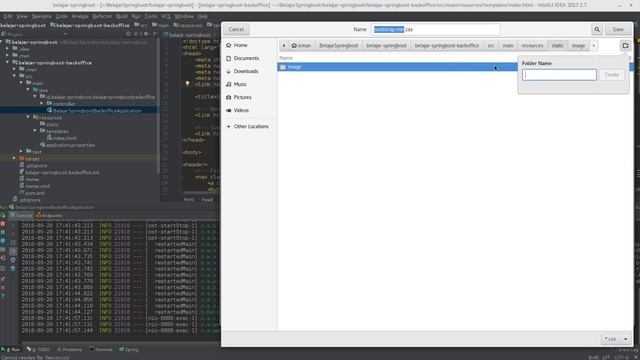Open the Build menu in IntelliJ
Viewport: 640px width, 360px height.
point(122,16)
